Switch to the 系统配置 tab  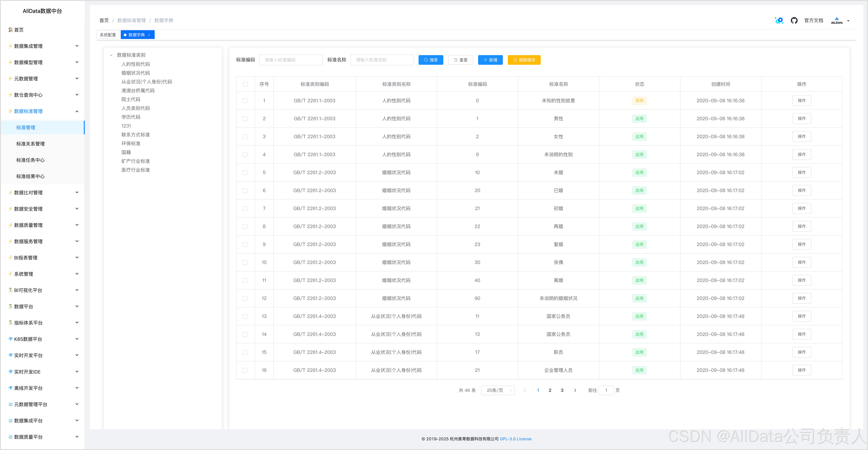tap(108, 35)
